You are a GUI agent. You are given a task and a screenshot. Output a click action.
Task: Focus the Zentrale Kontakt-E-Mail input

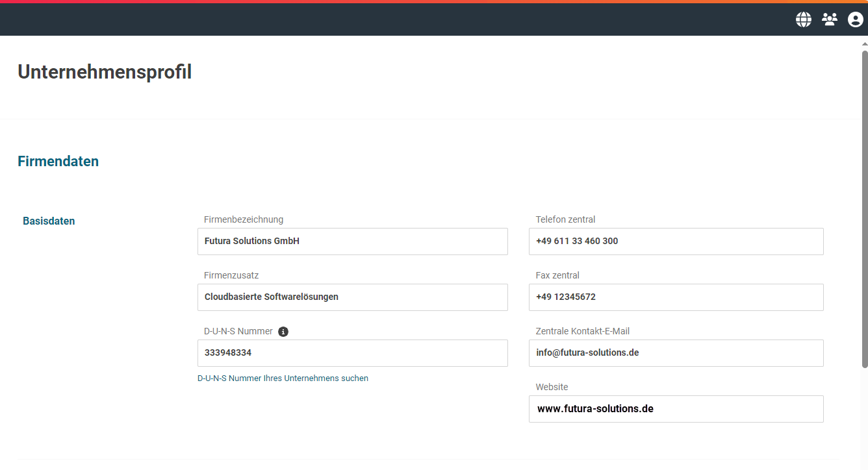676,353
